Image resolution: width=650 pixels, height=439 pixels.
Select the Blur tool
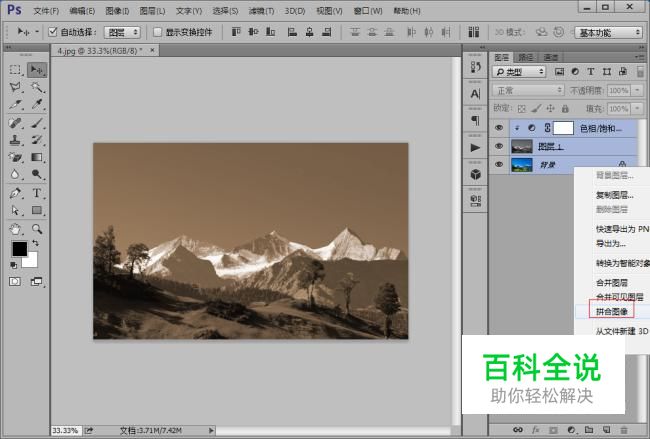pyautogui.click(x=15, y=174)
